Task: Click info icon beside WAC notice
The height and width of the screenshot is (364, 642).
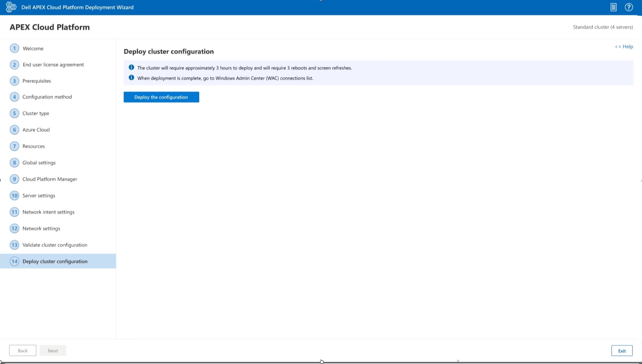Action: click(131, 78)
